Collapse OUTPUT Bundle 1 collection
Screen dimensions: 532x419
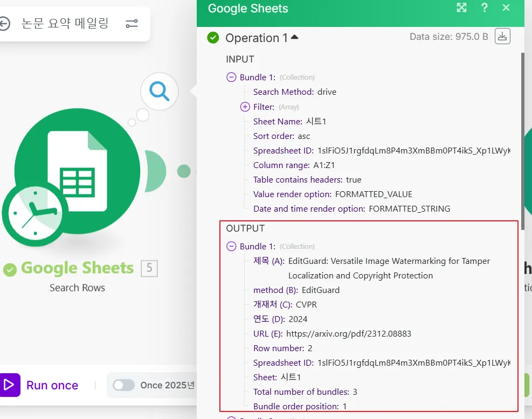[x=231, y=247]
